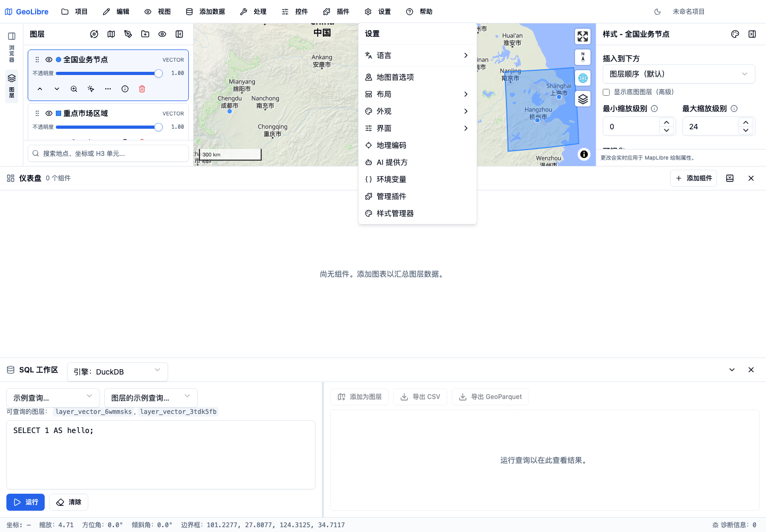Screen dimensions: 766x532
Task: Open the style palette icon
Action: (x=735, y=34)
